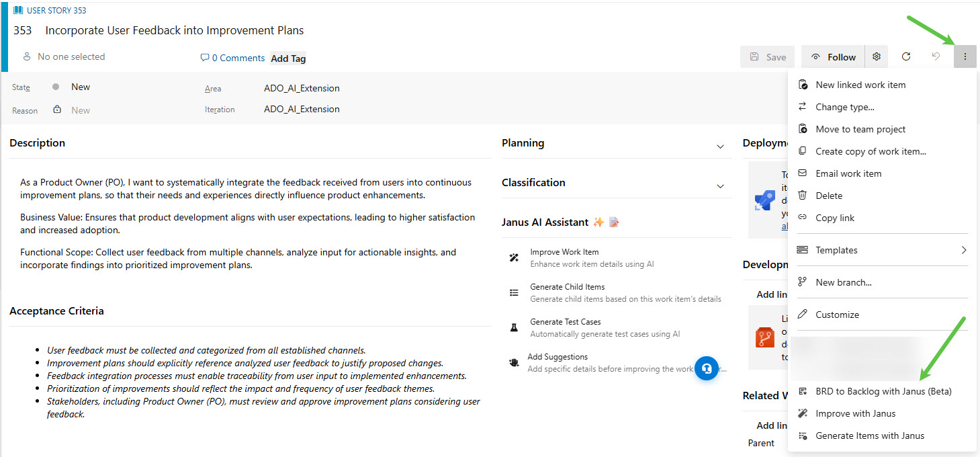Viewport: 980px width, 457px height.
Task: Click the Add Tag button
Action: 288,58
